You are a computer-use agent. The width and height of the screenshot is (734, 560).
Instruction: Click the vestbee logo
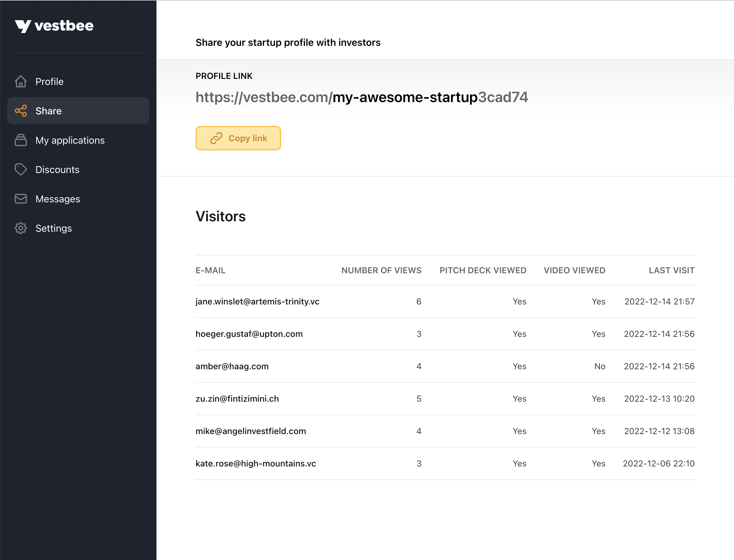point(54,26)
